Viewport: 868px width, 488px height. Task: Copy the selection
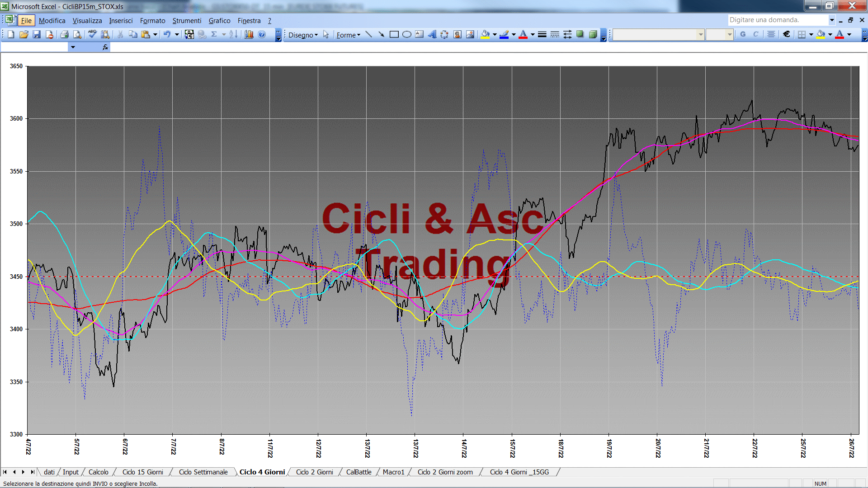click(x=133, y=34)
